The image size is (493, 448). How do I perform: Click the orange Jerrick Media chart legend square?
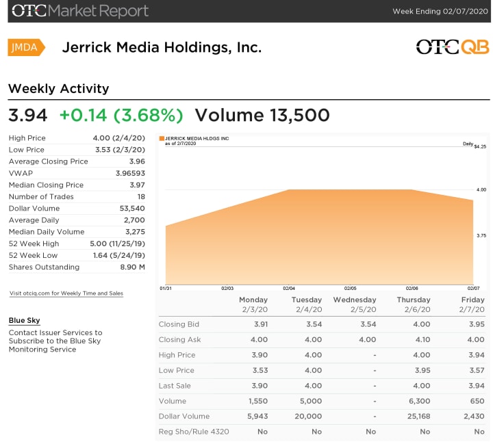(162, 139)
